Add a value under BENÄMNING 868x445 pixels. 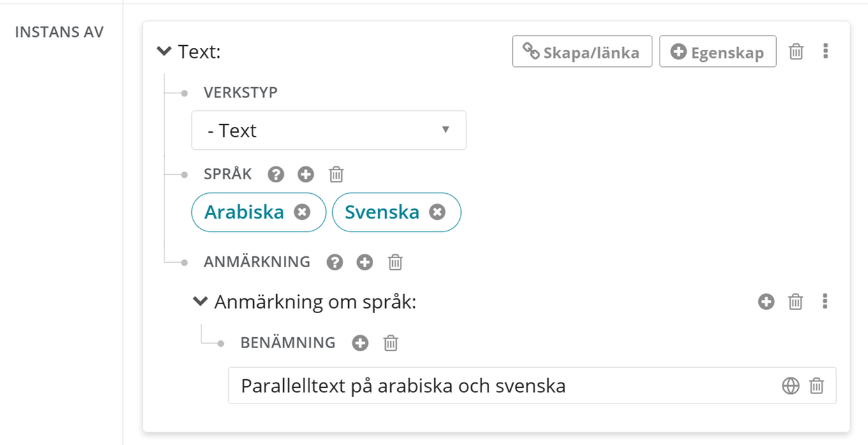(360, 343)
